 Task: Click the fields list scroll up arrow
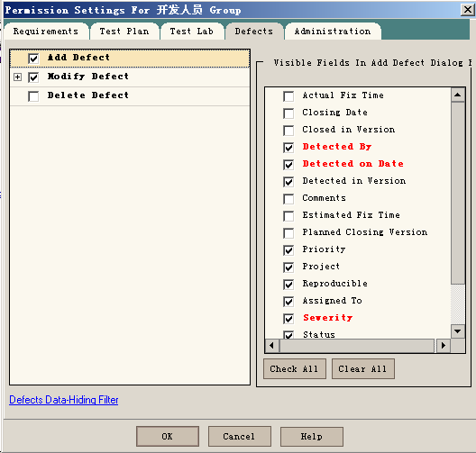coord(457,95)
